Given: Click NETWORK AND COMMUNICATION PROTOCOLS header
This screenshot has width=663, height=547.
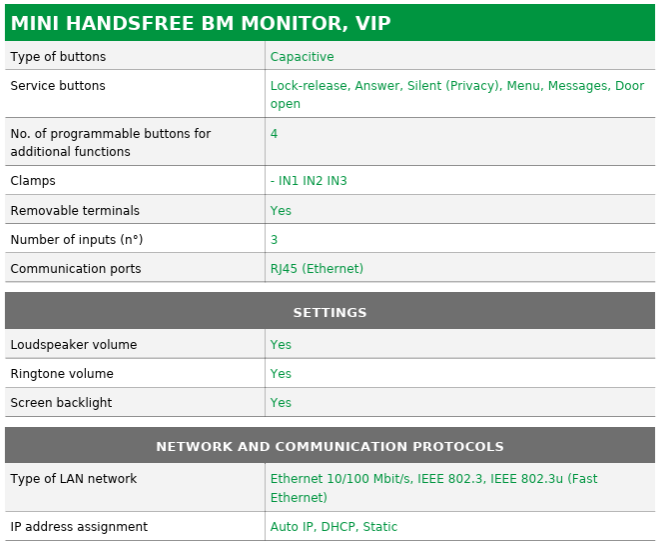Looking at the screenshot, I should click(330, 446).
